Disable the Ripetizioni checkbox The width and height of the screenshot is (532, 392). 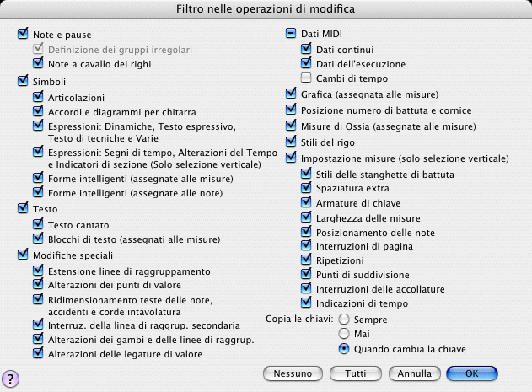point(306,260)
